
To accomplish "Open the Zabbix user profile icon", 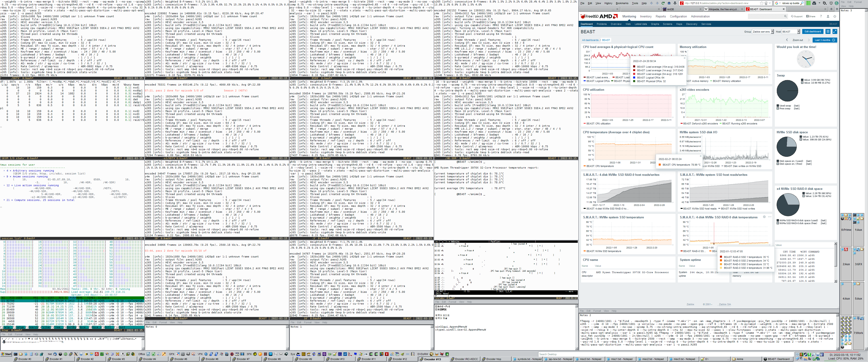I will [x=828, y=17].
